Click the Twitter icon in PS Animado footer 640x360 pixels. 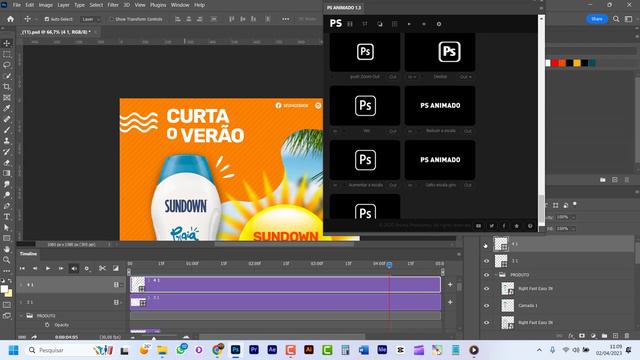(x=491, y=226)
